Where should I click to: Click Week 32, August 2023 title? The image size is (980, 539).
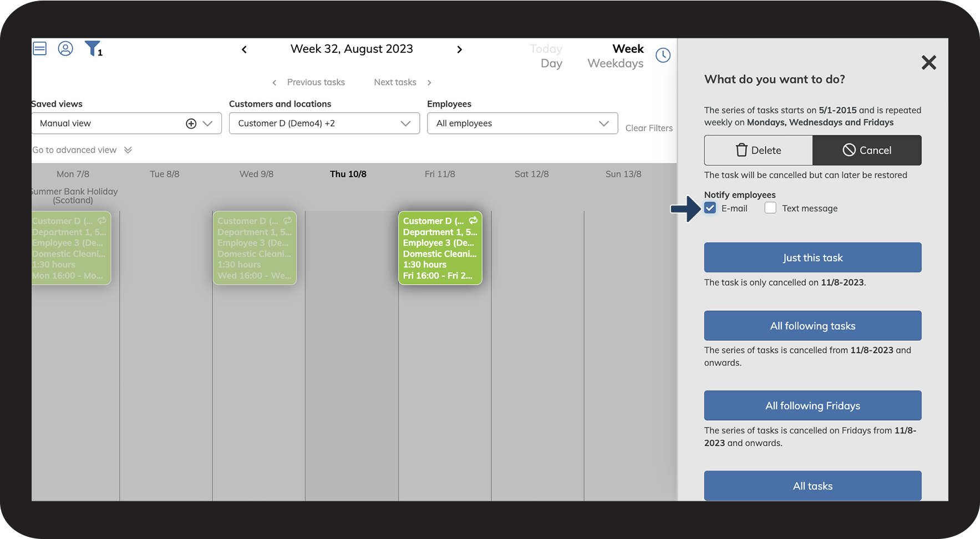(x=352, y=49)
